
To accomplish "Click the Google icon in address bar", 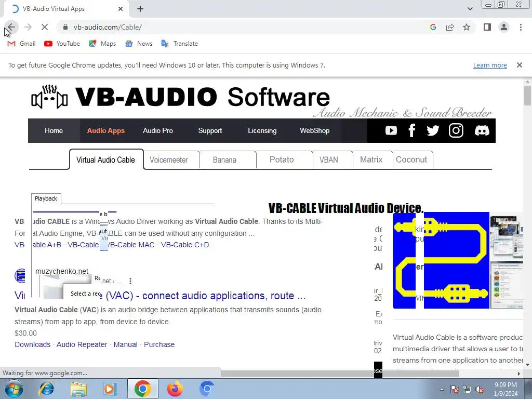I will pyautogui.click(x=433, y=27).
